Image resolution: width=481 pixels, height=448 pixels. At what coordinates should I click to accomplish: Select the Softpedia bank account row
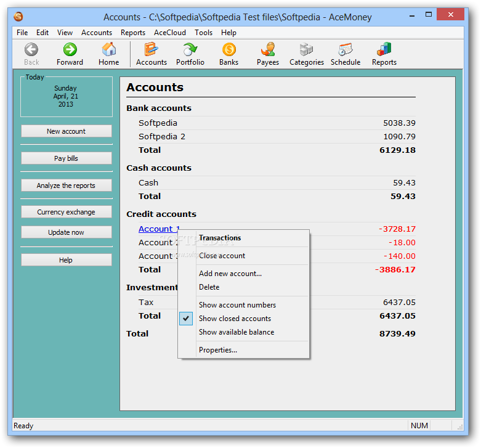[x=277, y=123]
